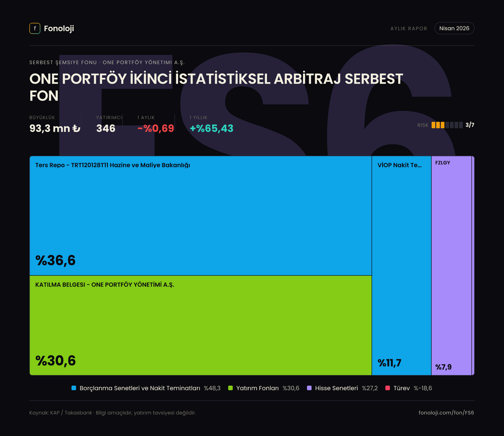Click the 1 YILLIK label
This screenshot has height=436, width=504.
199,117
